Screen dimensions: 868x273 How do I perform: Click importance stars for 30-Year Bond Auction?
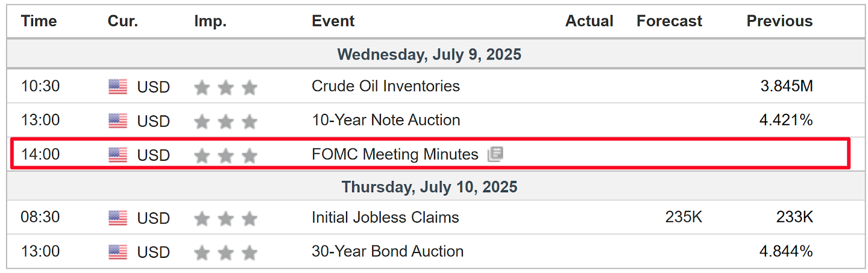point(226,252)
